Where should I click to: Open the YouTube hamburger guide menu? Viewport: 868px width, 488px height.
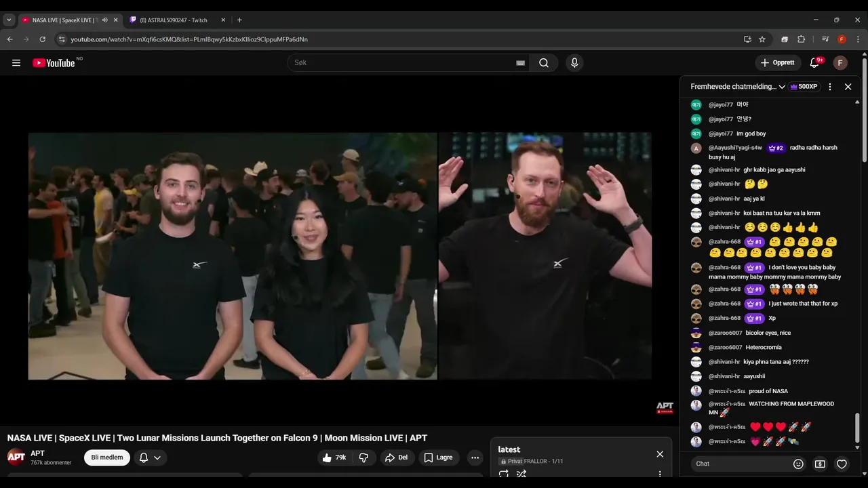coord(16,63)
